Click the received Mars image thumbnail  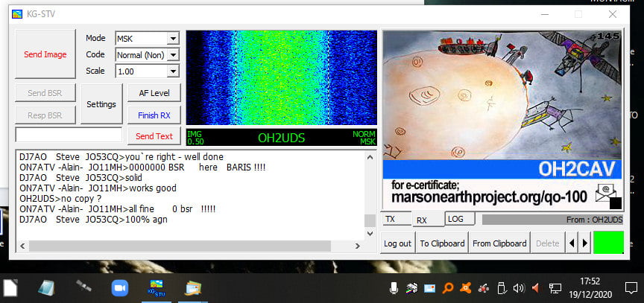coord(502,121)
